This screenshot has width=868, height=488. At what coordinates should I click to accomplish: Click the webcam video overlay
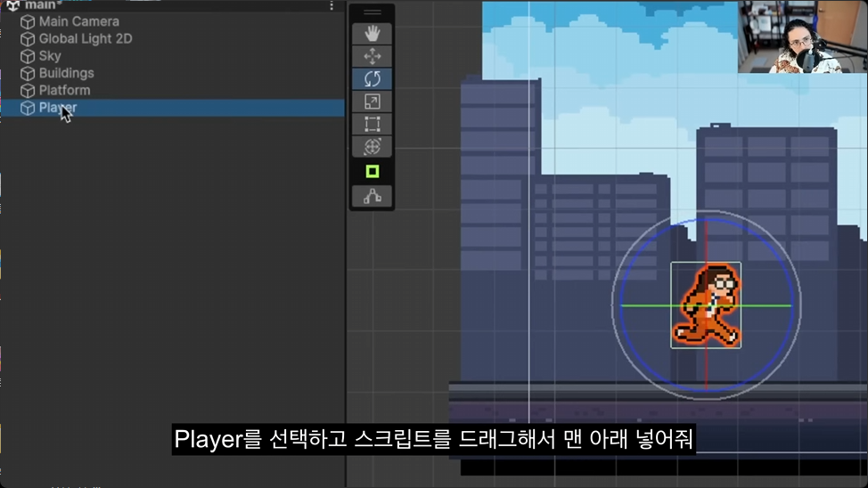(803, 37)
